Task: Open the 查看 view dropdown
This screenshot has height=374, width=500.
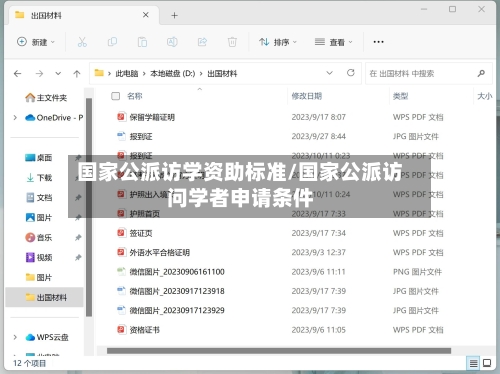Action: [334, 42]
